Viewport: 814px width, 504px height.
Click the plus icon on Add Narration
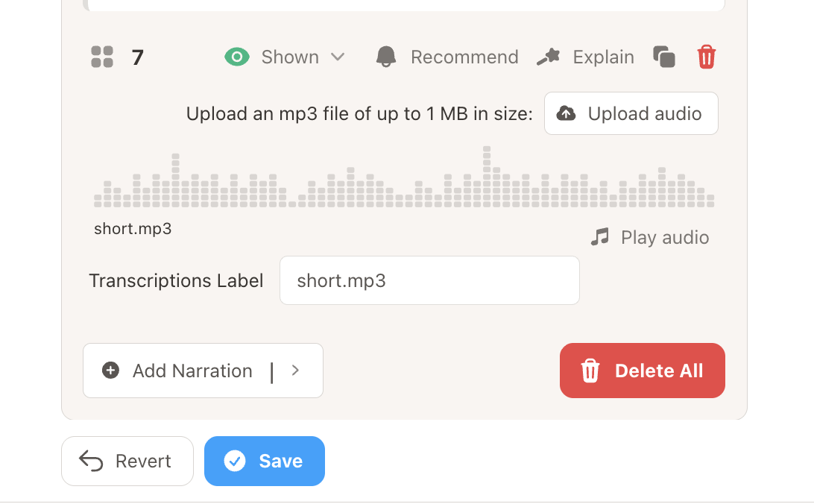110,370
